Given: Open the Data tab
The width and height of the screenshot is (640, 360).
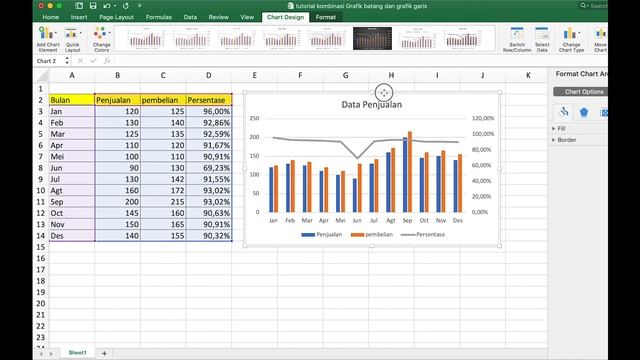Looking at the screenshot, I should pos(190,17).
